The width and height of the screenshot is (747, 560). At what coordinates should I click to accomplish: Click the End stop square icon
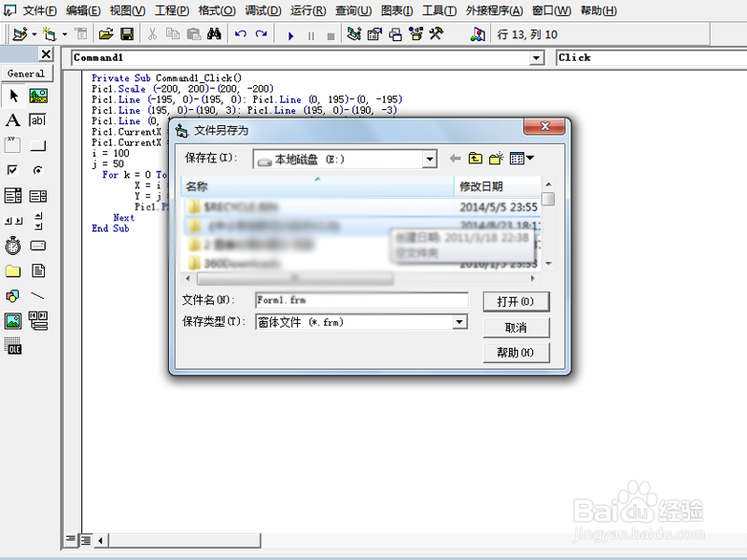(x=331, y=36)
